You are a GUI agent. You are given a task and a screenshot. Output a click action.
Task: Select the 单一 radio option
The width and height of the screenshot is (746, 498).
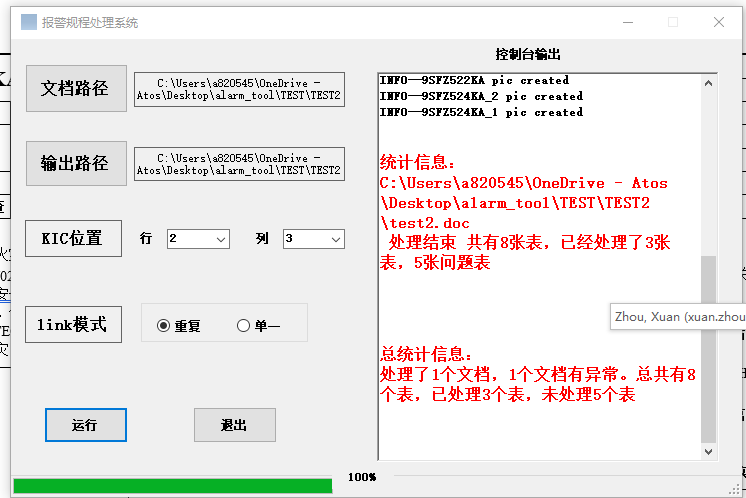[x=243, y=326]
